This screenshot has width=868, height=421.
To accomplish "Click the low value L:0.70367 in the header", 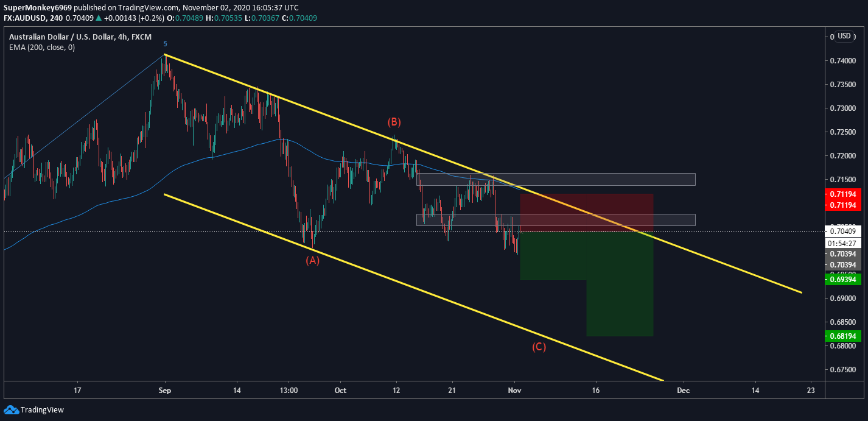I will tap(262, 18).
